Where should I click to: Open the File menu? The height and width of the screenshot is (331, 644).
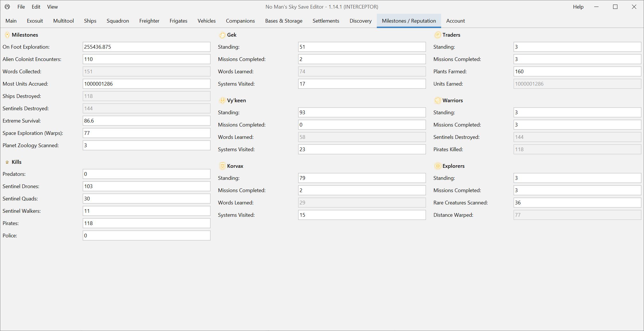21,7
